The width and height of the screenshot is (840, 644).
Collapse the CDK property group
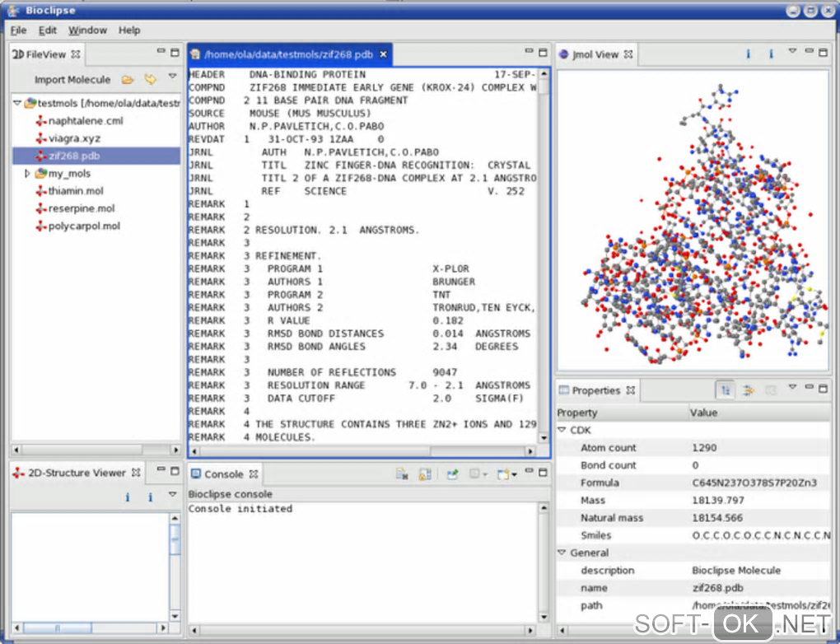click(562, 430)
